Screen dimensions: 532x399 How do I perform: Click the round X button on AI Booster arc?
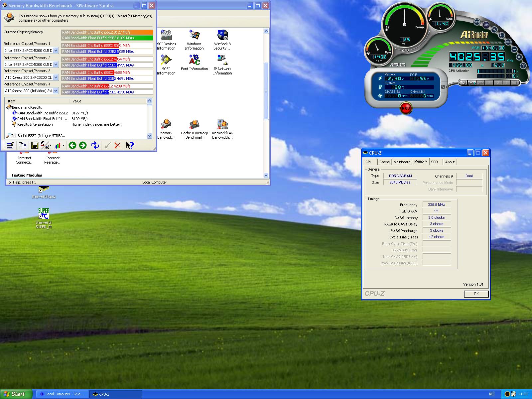(x=519, y=57)
